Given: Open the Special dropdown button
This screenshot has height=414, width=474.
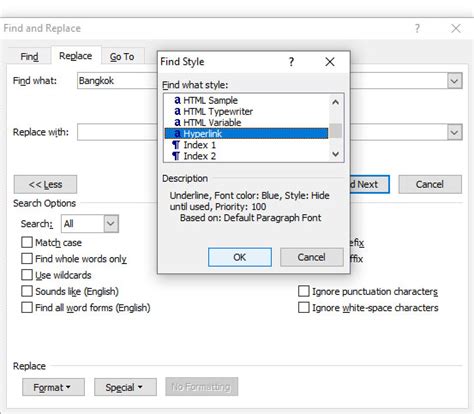Looking at the screenshot, I should (125, 387).
